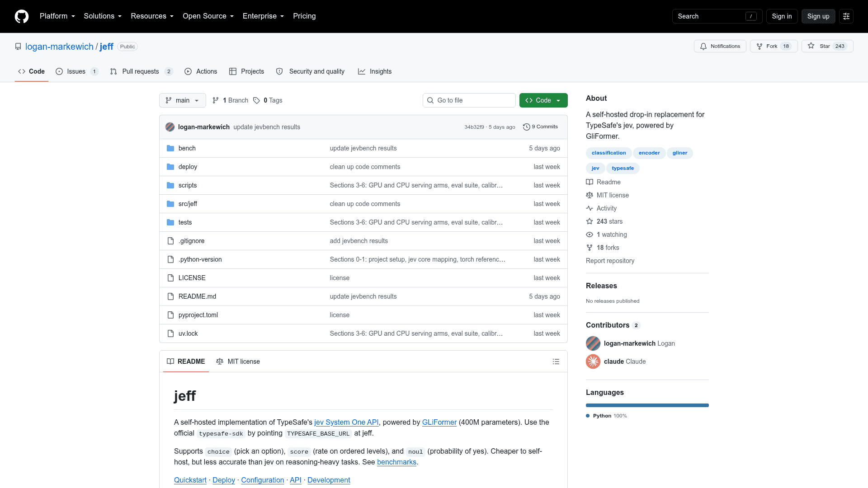Click the Python language bar

click(647, 405)
